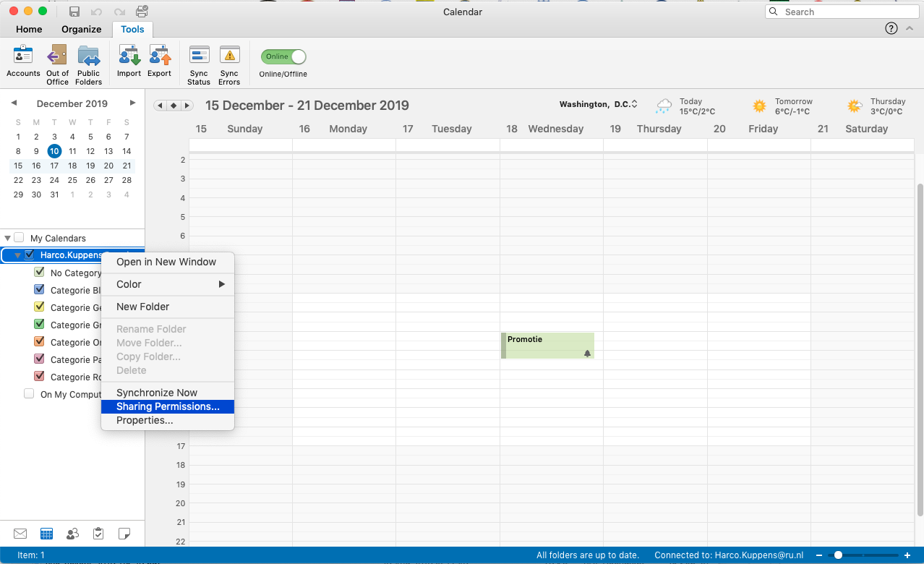Image resolution: width=924 pixels, height=564 pixels.
Task: Select Open in New Window
Action: [x=166, y=262]
